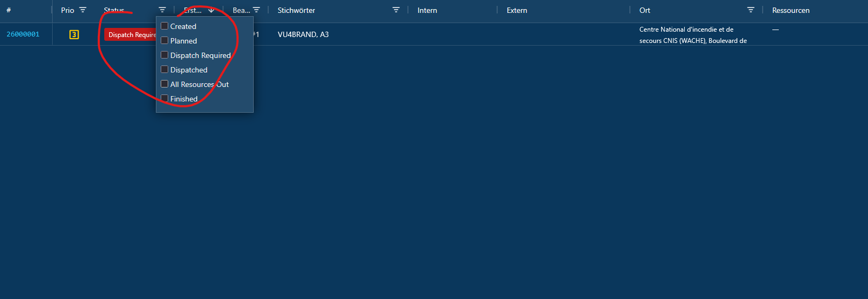Check the All Resources Out option
Image resolution: width=868 pixels, height=299 pixels.
tap(165, 84)
